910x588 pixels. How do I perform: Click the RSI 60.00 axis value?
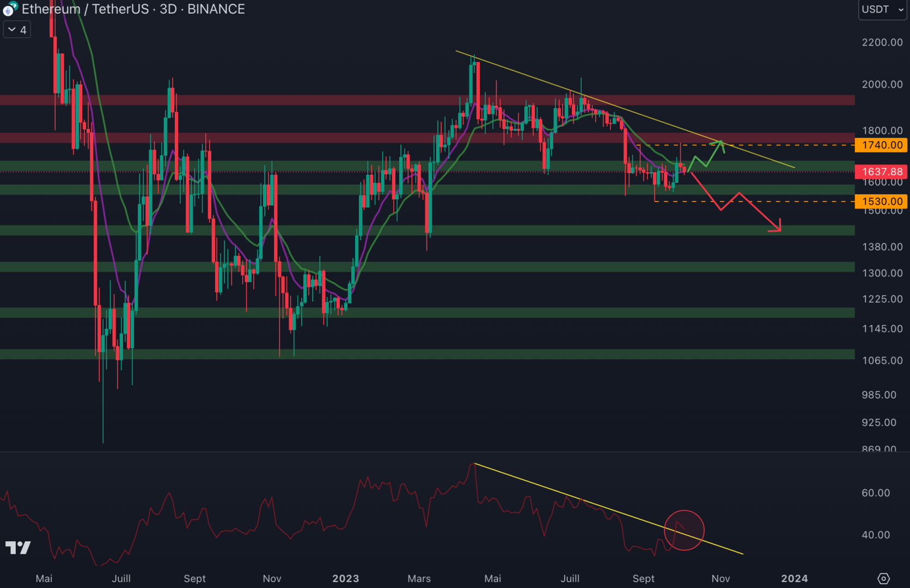[x=876, y=493]
